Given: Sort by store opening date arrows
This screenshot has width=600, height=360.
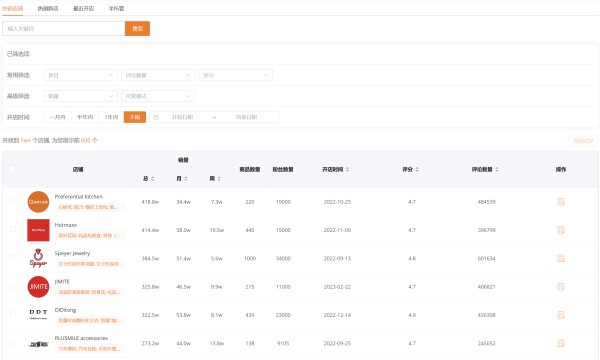Looking at the screenshot, I should pyautogui.click(x=347, y=169).
